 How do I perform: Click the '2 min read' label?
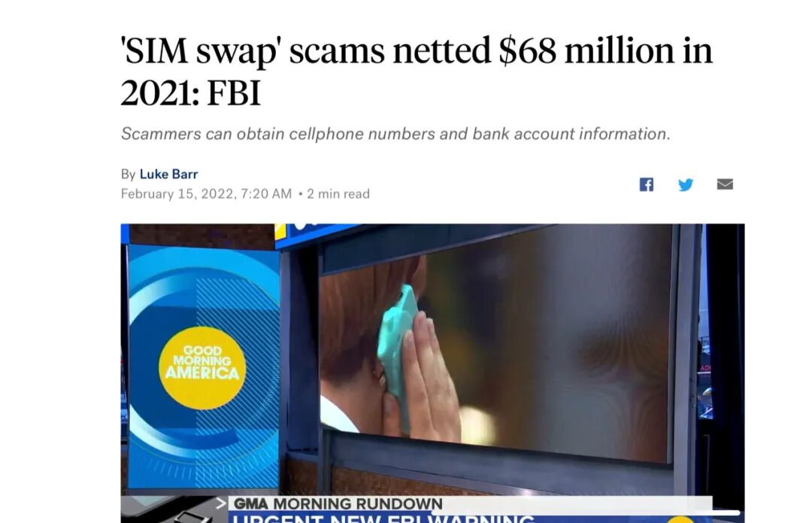pos(338,194)
